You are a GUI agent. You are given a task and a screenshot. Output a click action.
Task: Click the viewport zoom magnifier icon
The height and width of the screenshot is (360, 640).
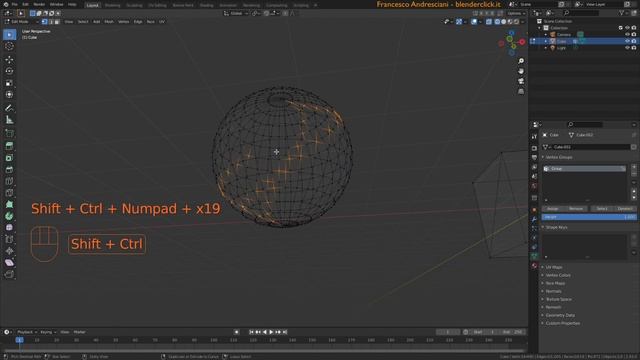521,61
